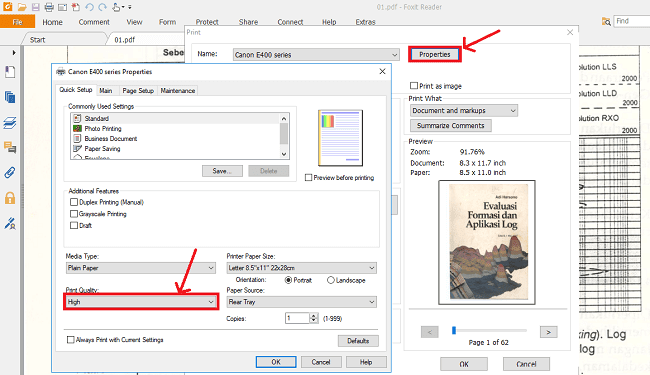Click the find search icon near Find box
Screen dimensions: 650x375
[x=606, y=22]
